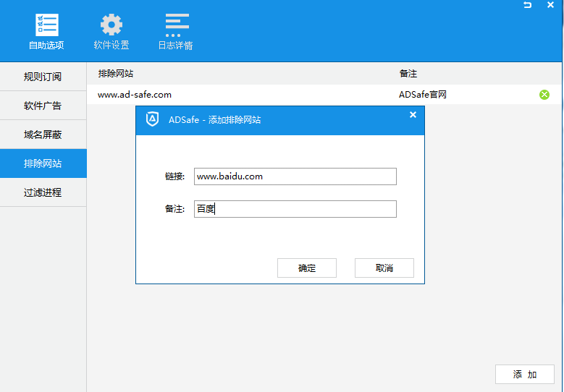Switch to 规则订阅 tab
This screenshot has width=564, height=392.
pos(43,77)
